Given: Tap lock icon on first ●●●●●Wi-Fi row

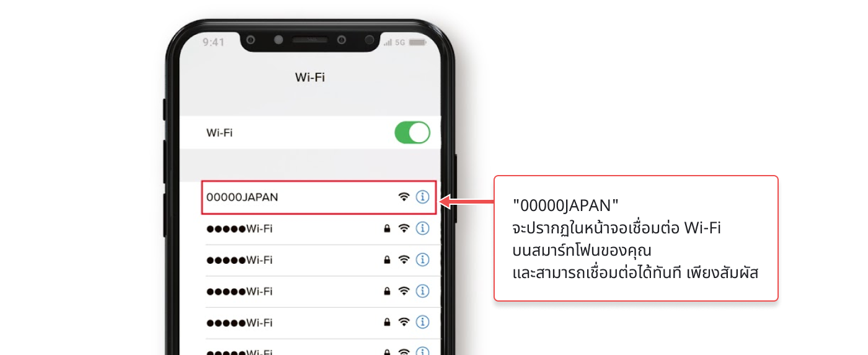Looking at the screenshot, I should coord(387,229).
